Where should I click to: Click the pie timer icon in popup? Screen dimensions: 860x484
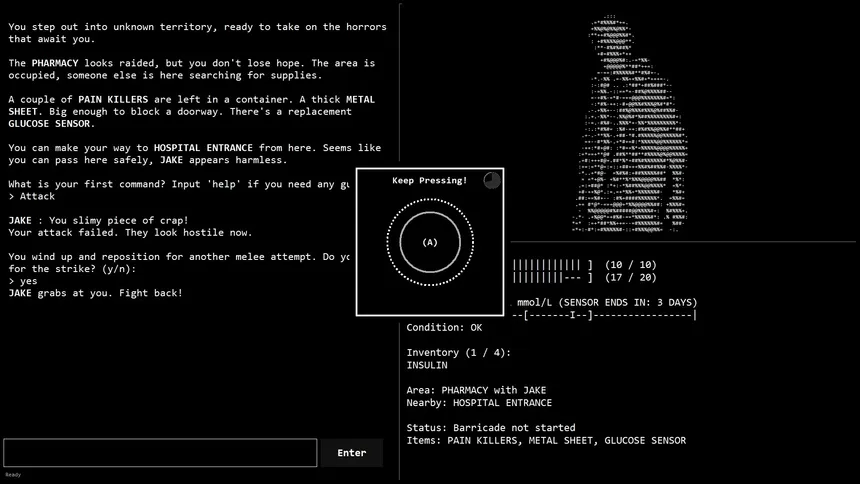pos(491,181)
